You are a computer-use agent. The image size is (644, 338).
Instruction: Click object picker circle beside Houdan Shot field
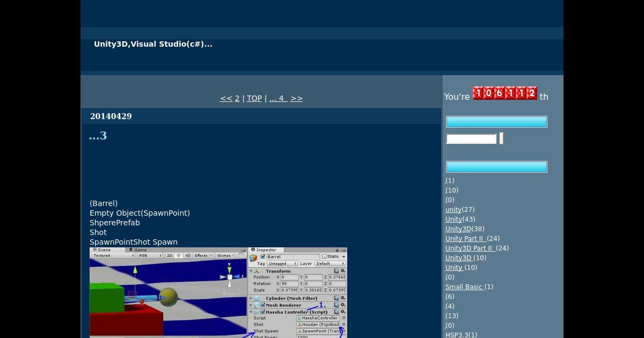344,324
